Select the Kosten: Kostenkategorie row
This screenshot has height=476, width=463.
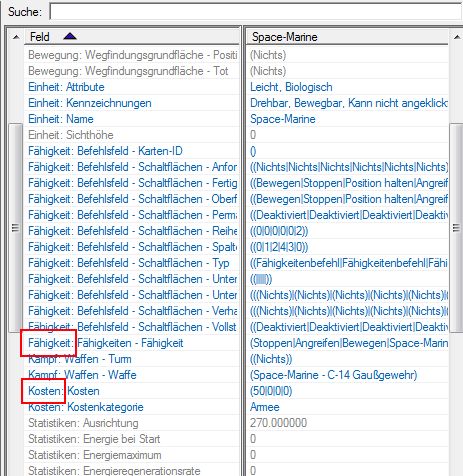pos(132,407)
